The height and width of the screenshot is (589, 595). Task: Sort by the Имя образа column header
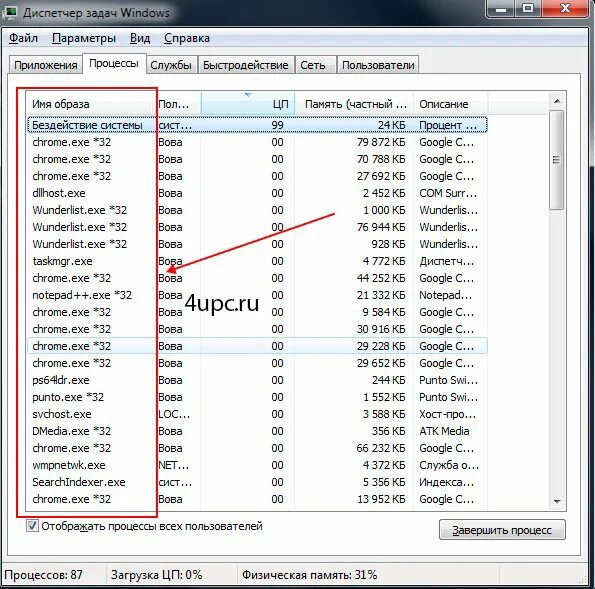(91, 104)
